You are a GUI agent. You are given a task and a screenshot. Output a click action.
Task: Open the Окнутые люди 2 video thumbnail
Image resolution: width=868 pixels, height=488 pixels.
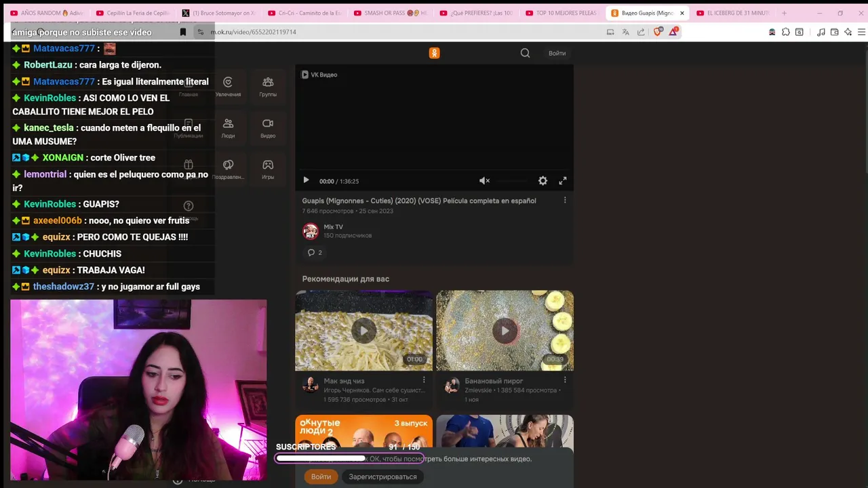[x=363, y=431]
